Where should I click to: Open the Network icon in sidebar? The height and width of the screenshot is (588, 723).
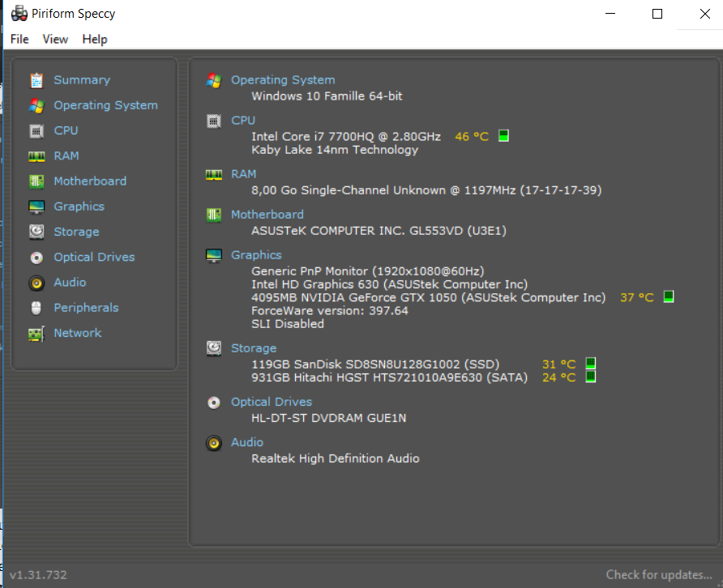(36, 334)
